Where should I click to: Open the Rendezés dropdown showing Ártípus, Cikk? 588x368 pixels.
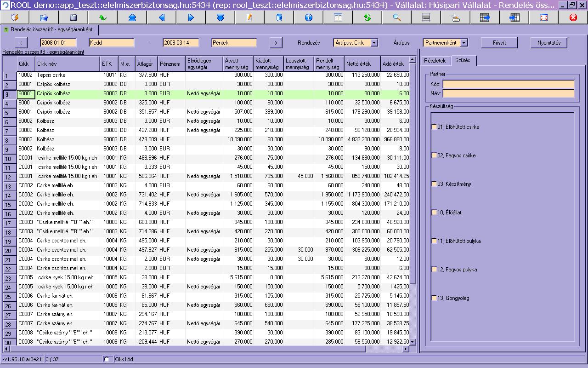coord(374,43)
